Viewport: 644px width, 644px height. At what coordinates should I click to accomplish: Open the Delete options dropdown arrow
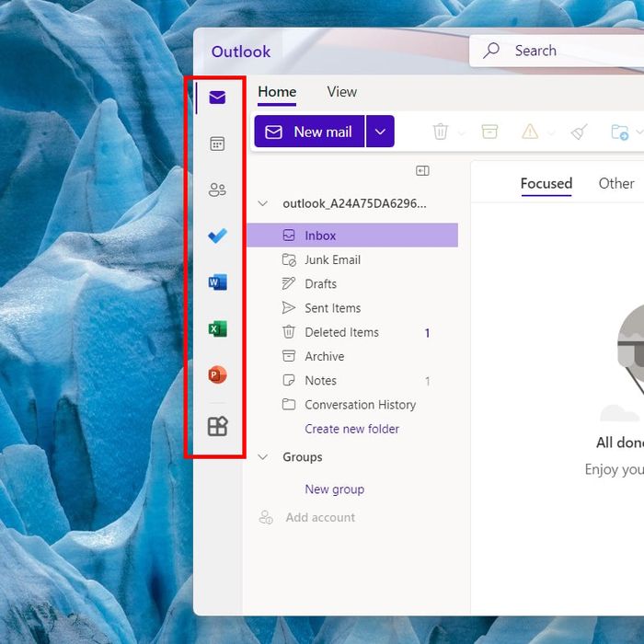462,133
